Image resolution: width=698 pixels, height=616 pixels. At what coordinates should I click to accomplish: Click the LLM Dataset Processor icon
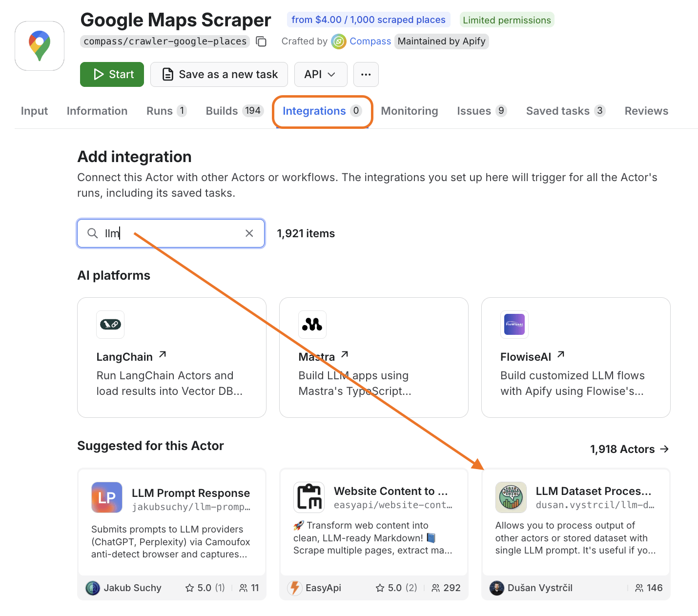(x=511, y=497)
